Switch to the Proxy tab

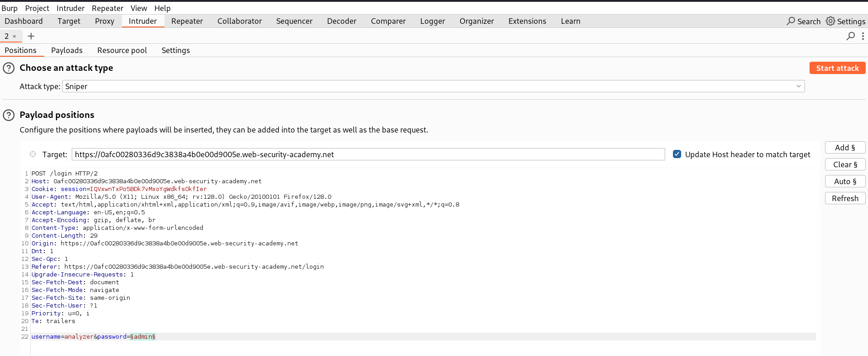point(105,21)
